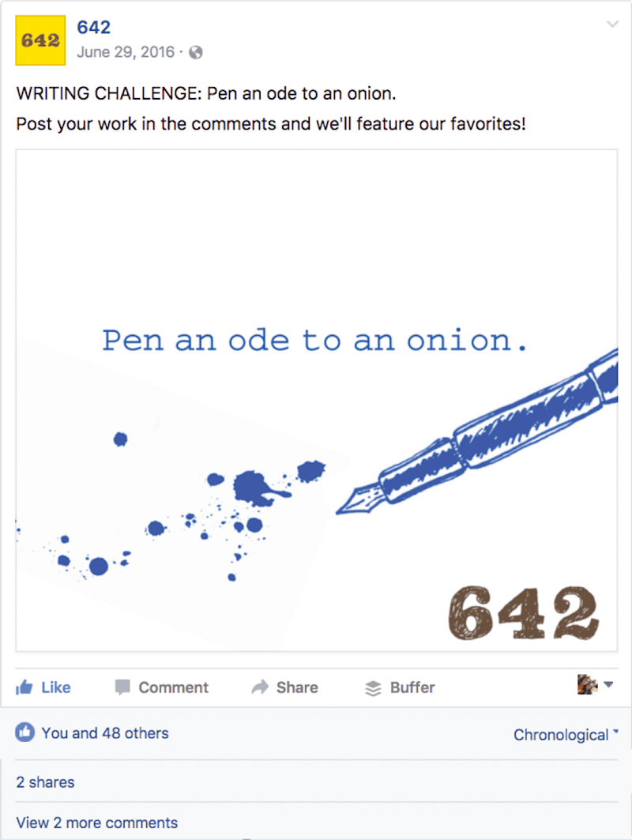Open the Chronological sort dropdown
This screenshot has height=840, width=632.
coord(566,735)
